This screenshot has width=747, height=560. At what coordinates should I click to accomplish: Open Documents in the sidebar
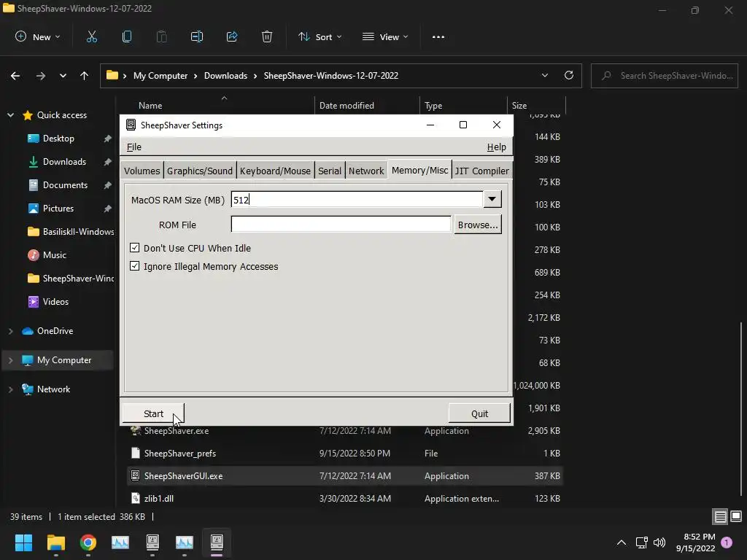[x=65, y=185]
